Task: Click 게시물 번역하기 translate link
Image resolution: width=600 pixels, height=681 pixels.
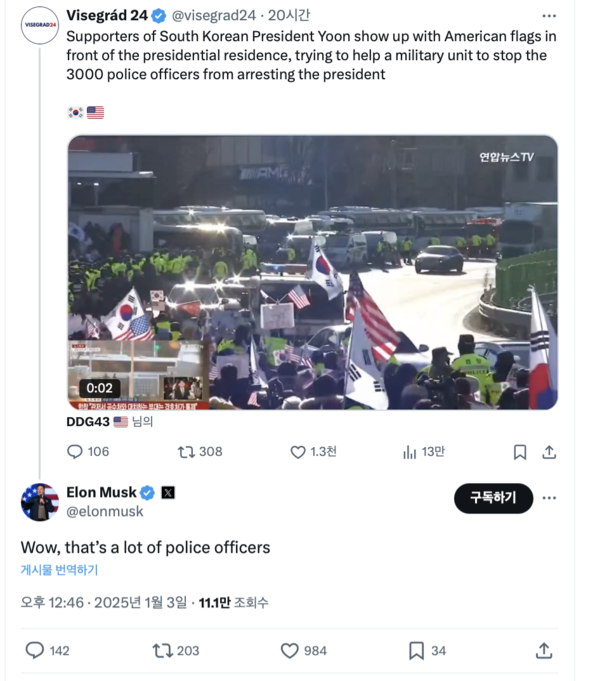Action: 60,570
